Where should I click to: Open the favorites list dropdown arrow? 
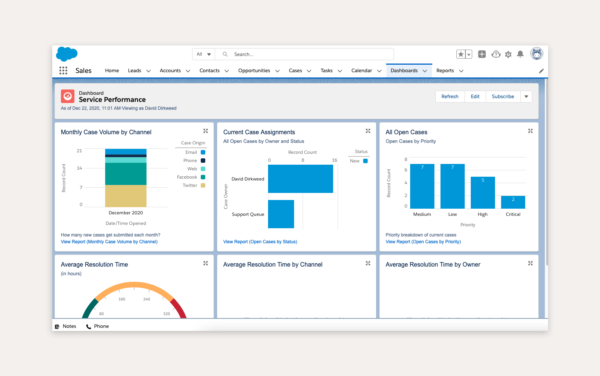click(469, 54)
